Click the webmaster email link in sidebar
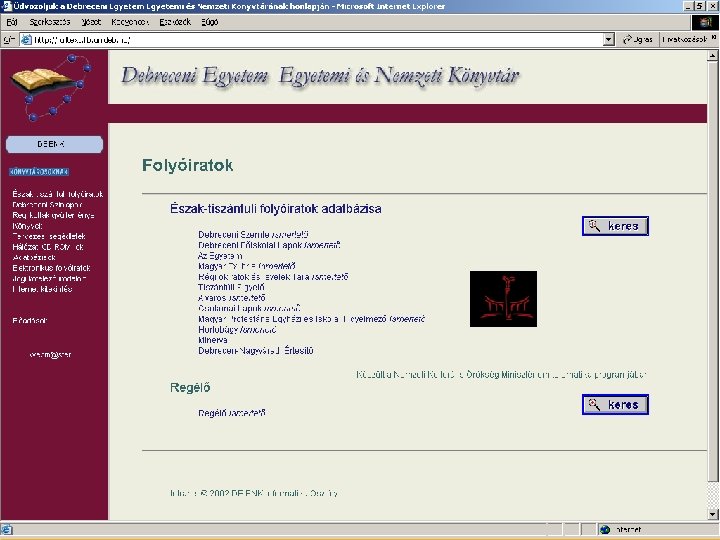720x540 pixels. (x=50, y=355)
